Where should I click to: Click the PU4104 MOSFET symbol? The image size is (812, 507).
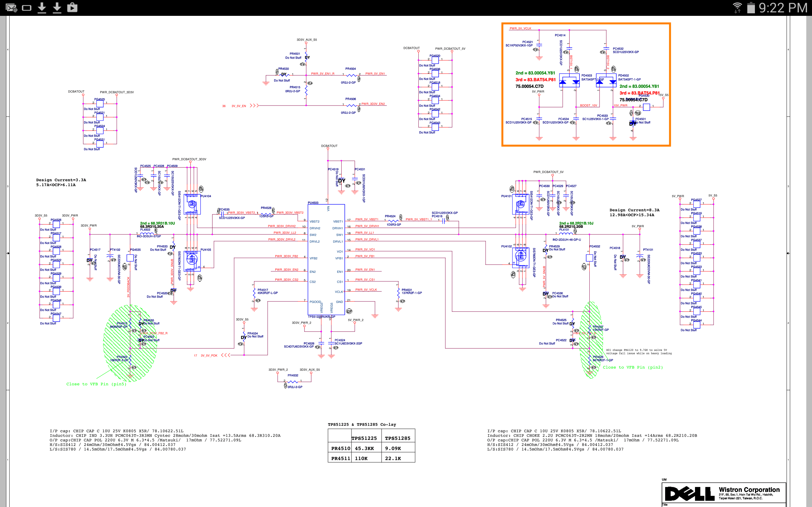192,203
